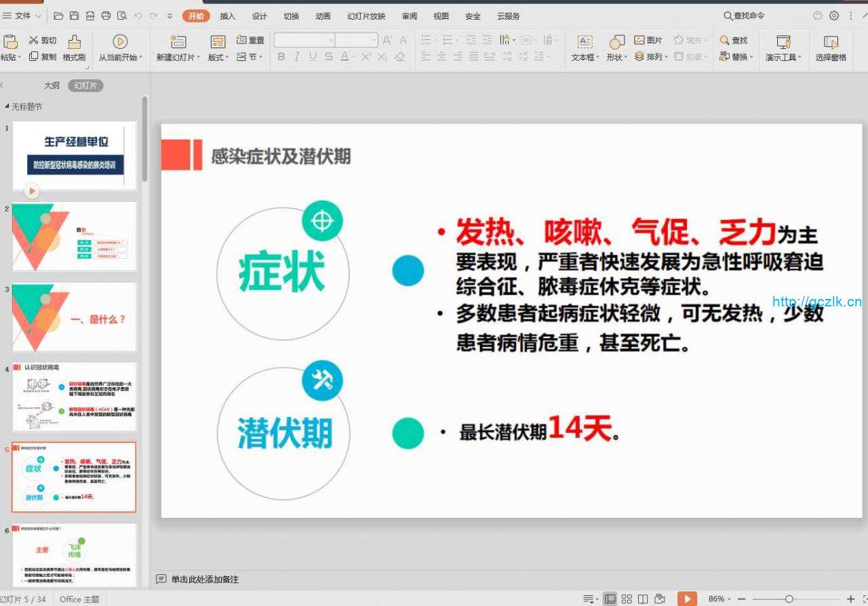Click the format painter (格式刷) icon

(x=74, y=42)
